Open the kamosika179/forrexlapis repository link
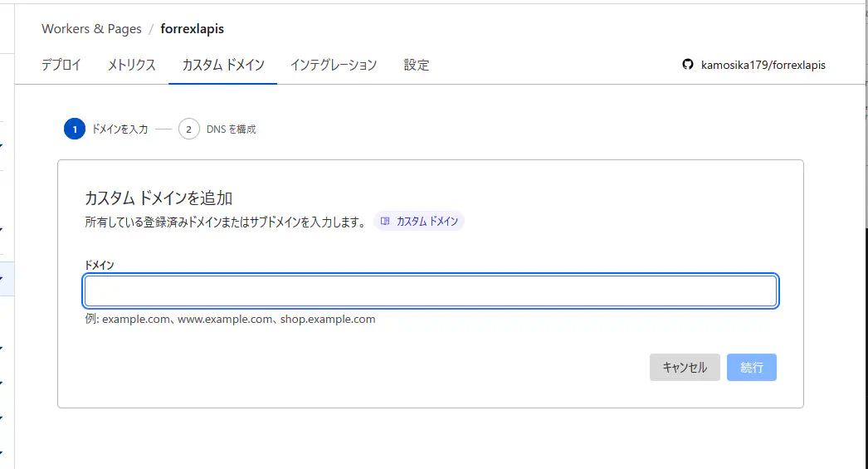 click(x=763, y=65)
